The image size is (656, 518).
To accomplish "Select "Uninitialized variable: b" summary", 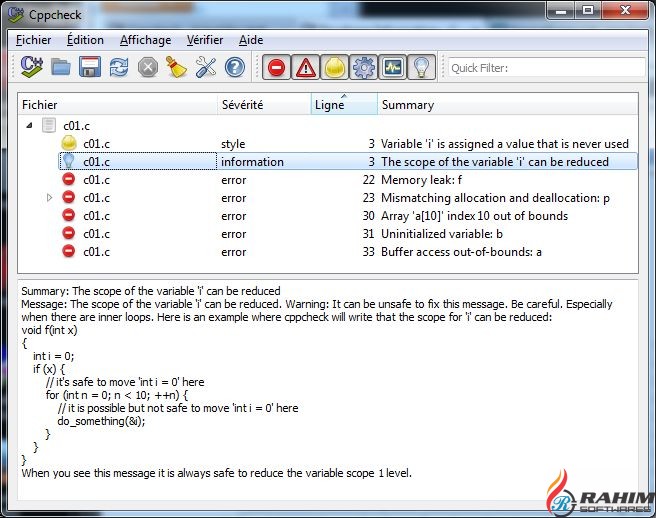I will [442, 234].
